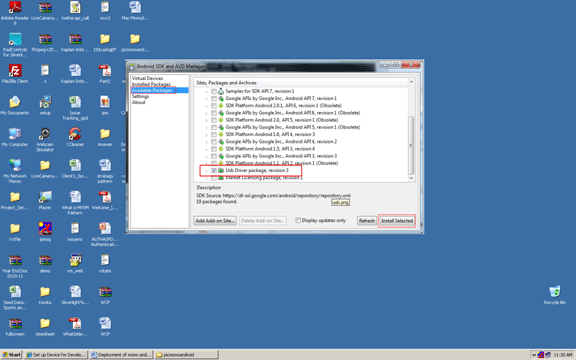Open the Windows Start menu
This screenshot has height=360, width=576.
(x=12, y=354)
